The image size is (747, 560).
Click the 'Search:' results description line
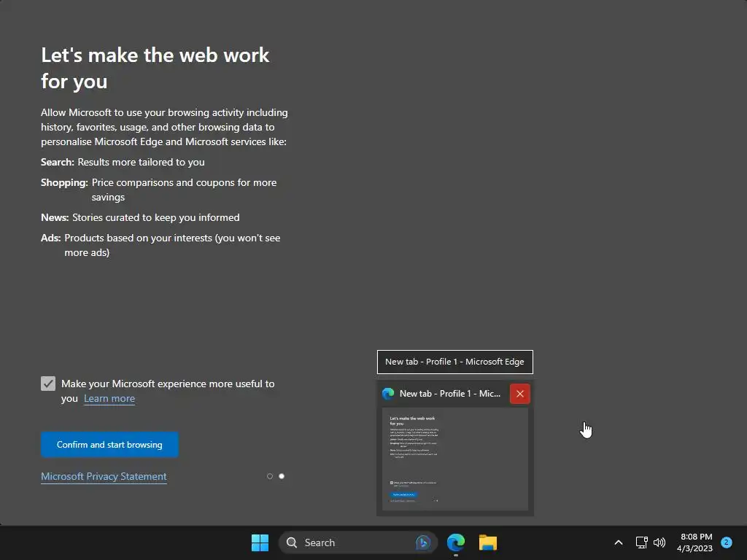[123, 163]
